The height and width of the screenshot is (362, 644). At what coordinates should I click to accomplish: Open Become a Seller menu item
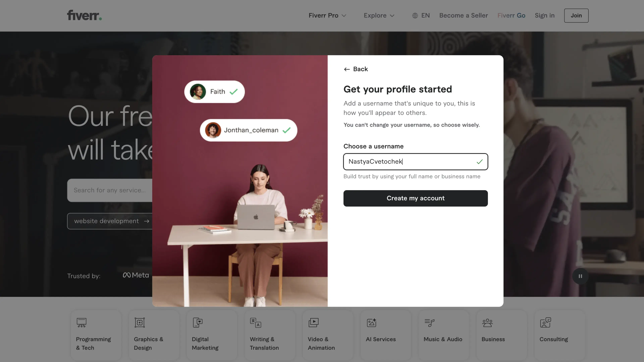click(464, 15)
